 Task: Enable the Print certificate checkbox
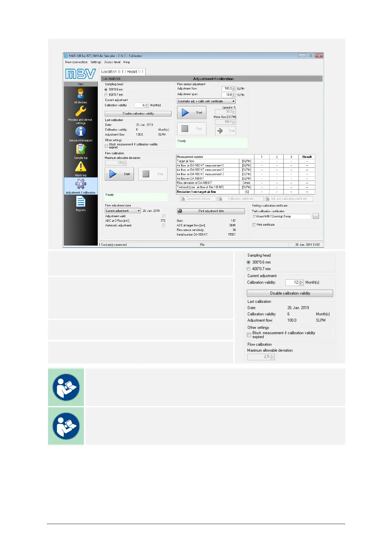(254, 225)
